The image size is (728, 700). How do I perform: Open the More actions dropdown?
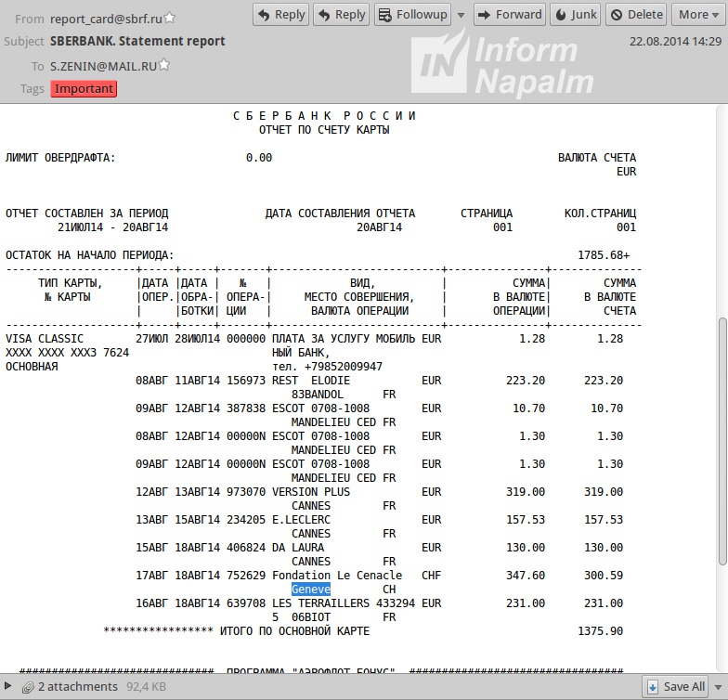point(698,15)
